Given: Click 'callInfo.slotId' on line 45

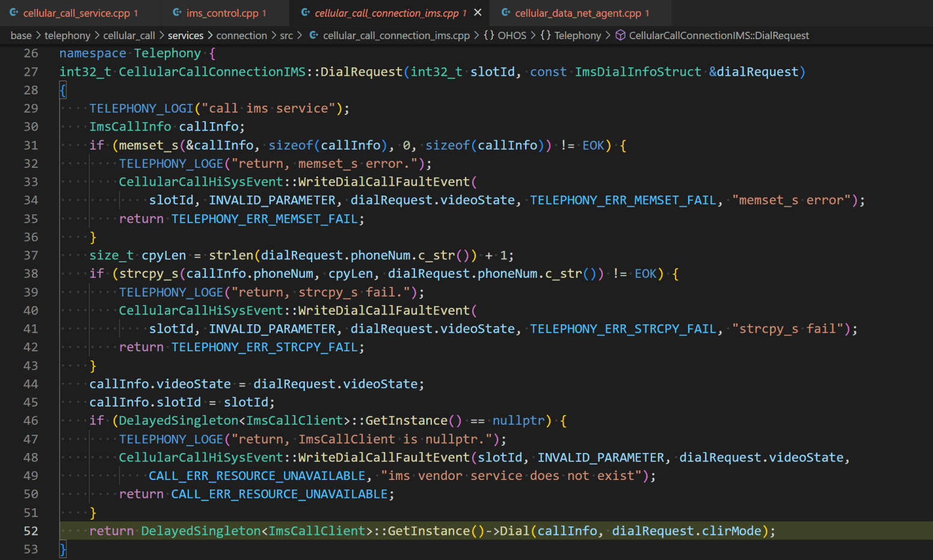Looking at the screenshot, I should click(145, 402).
